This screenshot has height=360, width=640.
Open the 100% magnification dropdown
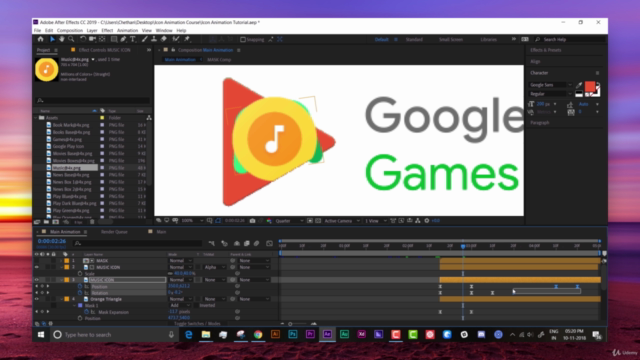[192, 221]
